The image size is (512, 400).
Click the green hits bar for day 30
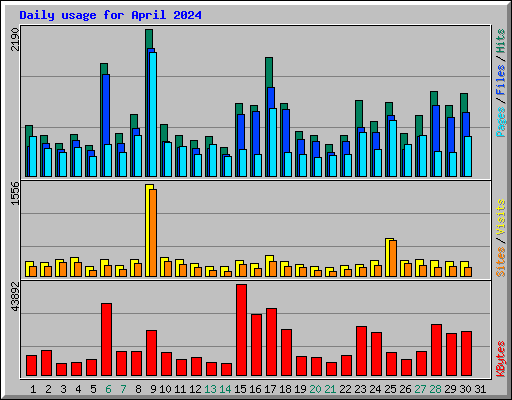click(464, 103)
